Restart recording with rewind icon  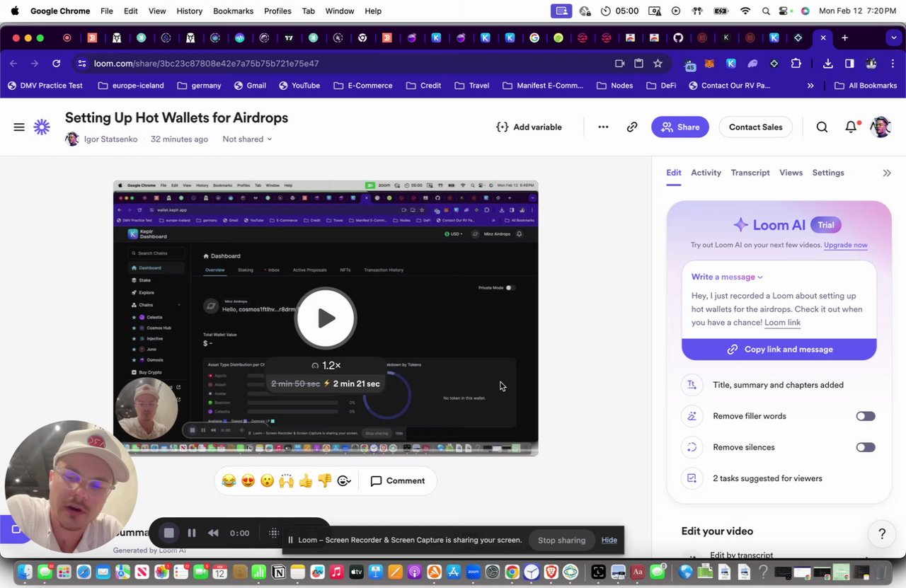(213, 533)
